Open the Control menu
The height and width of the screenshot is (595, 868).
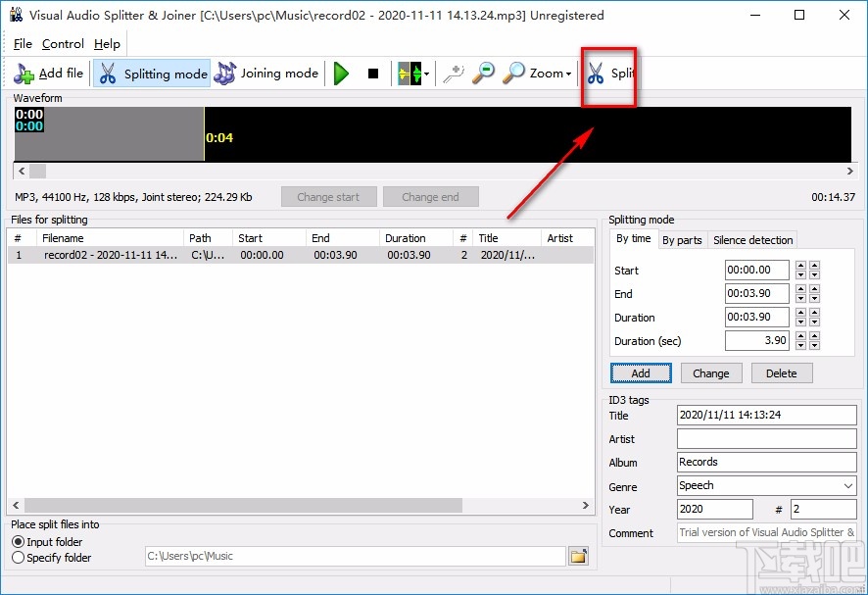[x=63, y=44]
